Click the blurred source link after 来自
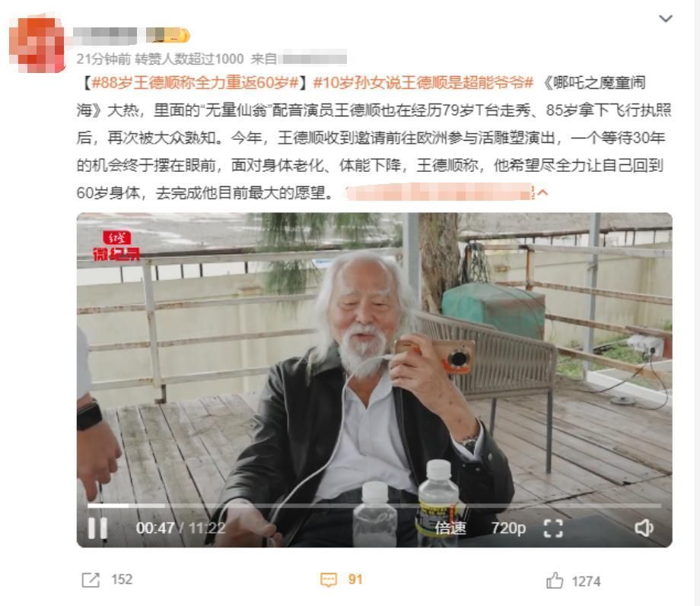 click(x=313, y=59)
